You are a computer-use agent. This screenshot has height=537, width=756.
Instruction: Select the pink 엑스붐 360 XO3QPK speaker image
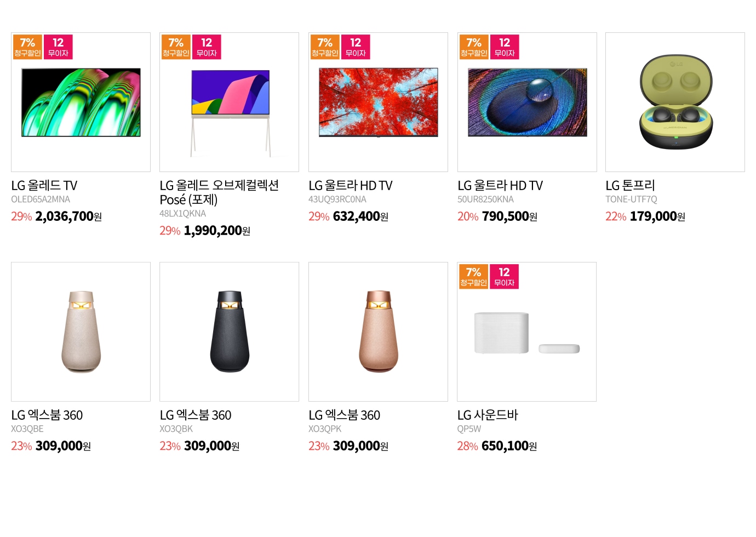[x=378, y=332]
